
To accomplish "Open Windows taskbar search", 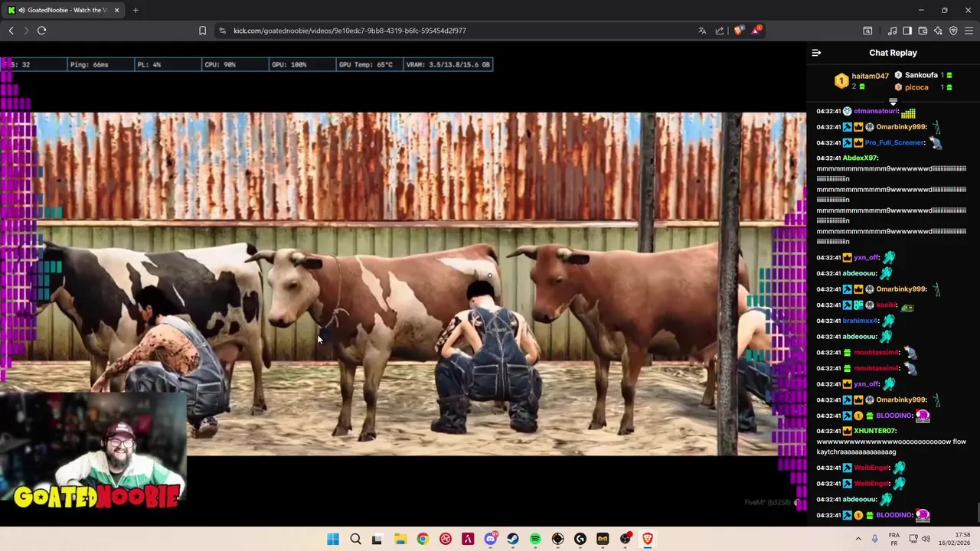I will (x=355, y=539).
